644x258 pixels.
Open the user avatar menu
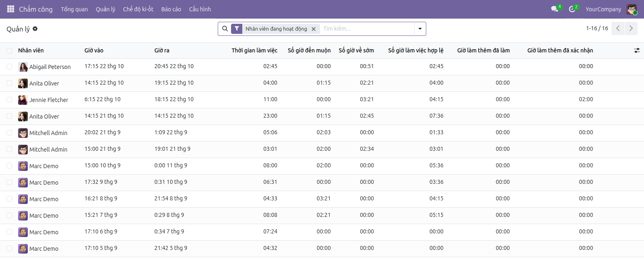tap(632, 9)
